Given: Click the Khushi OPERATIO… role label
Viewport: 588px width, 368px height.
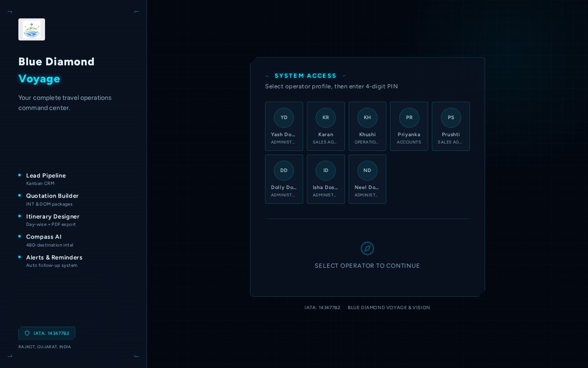Looking at the screenshot, I should 367,142.
